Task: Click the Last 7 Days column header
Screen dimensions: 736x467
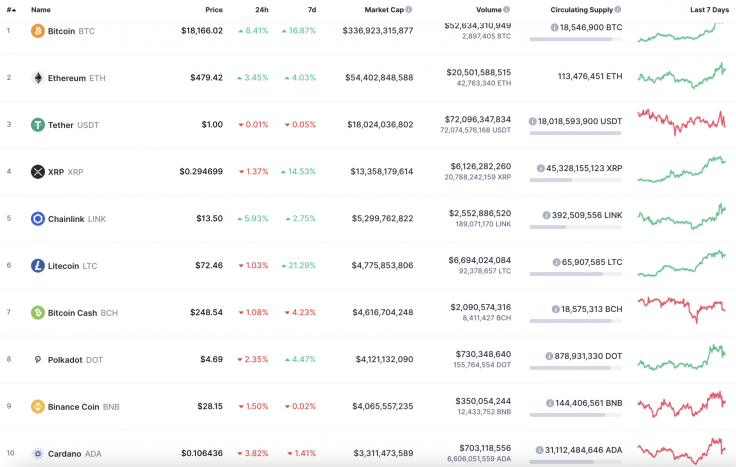Action: click(x=709, y=9)
